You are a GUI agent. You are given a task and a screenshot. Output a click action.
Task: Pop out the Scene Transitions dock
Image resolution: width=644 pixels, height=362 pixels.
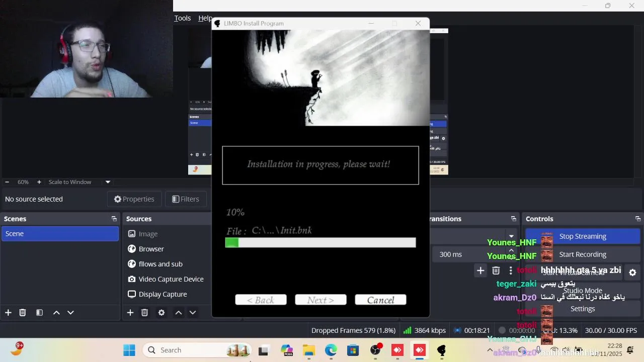pos(514,219)
